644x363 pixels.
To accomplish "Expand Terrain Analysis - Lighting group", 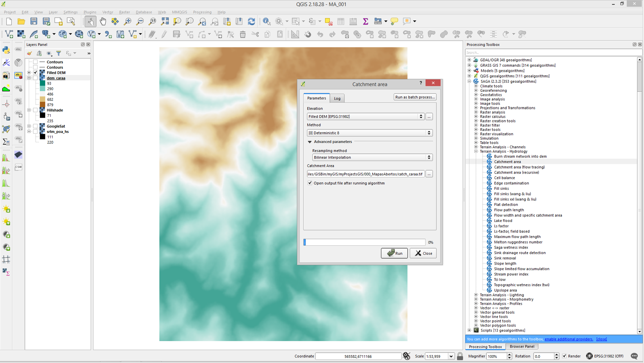I will tap(476, 295).
